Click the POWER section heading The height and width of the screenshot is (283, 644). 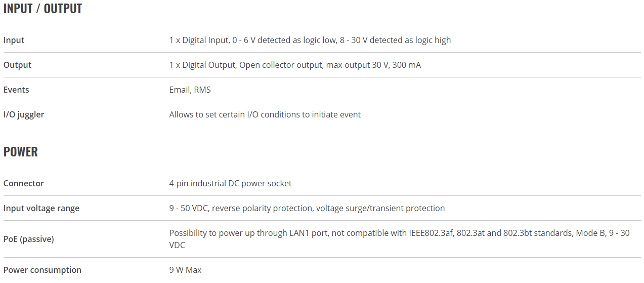[21, 152]
